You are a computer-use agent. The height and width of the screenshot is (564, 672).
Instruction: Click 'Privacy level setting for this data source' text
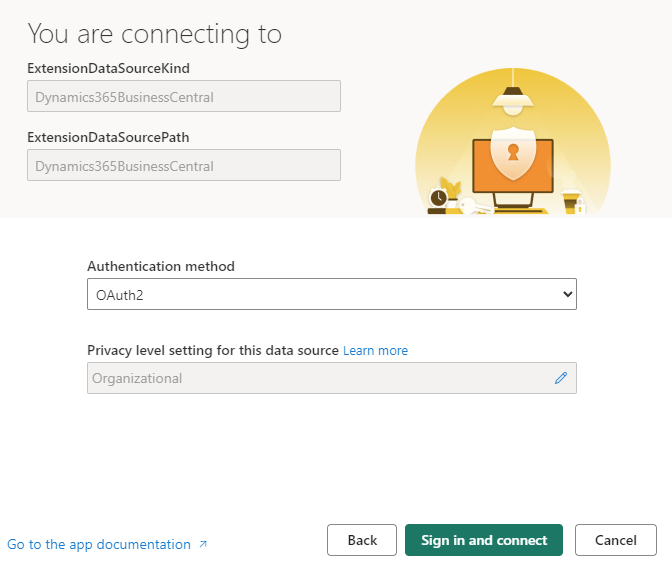[x=213, y=351]
